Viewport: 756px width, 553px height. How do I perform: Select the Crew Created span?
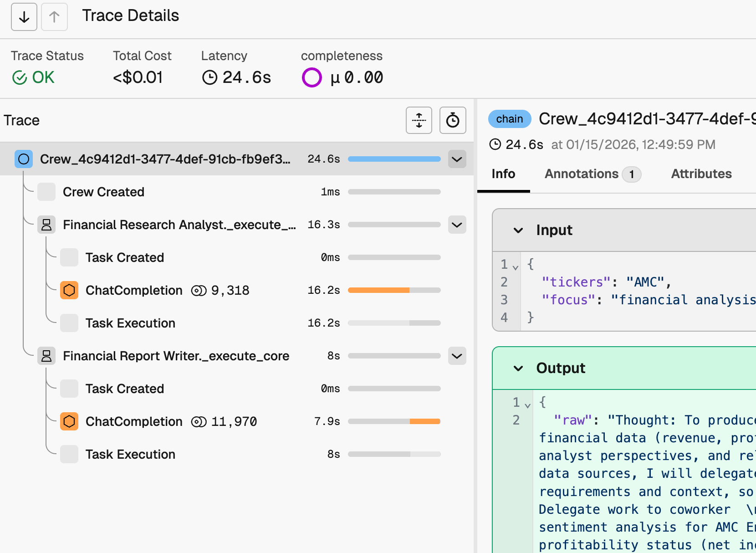click(237, 192)
